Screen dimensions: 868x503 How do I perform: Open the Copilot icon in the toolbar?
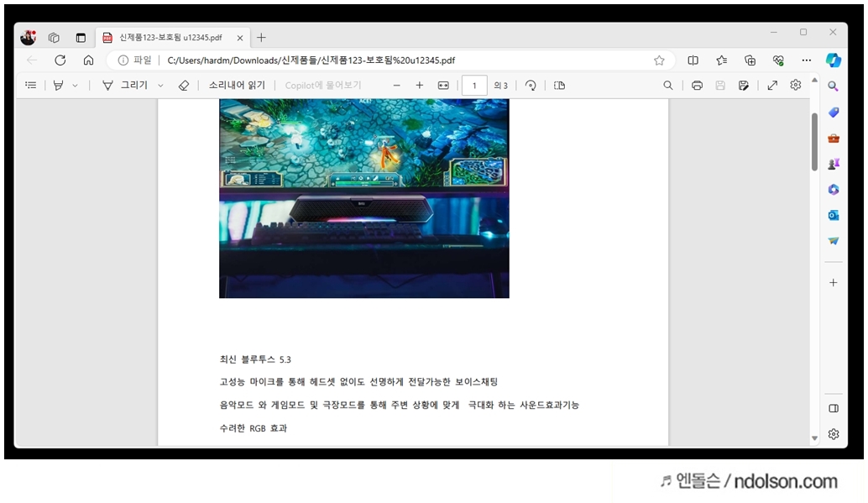coord(834,60)
